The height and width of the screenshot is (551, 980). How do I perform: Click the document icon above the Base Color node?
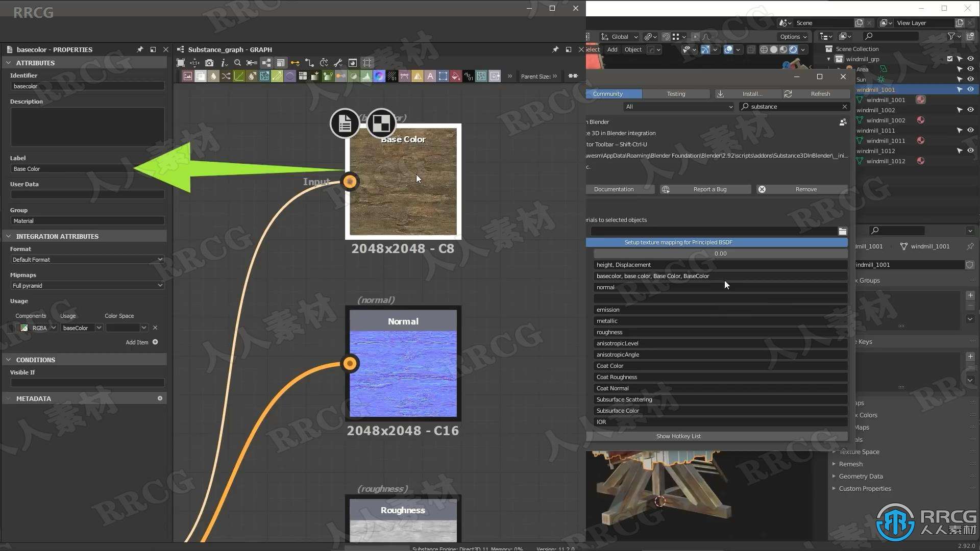click(x=345, y=123)
